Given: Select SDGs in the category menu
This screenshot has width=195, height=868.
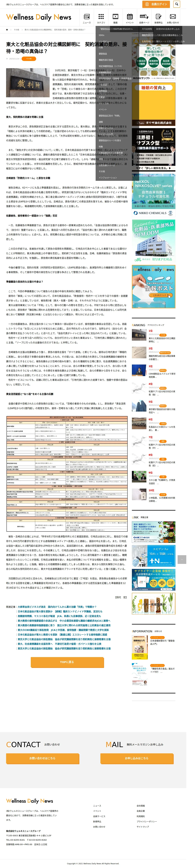Looking at the screenshot, I should tap(102, 35).
